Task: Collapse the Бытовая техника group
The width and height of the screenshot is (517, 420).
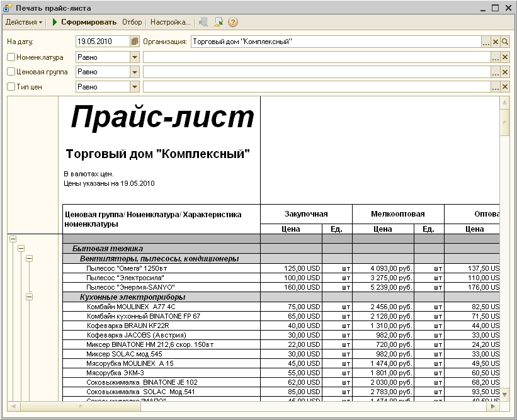Action: coord(21,249)
